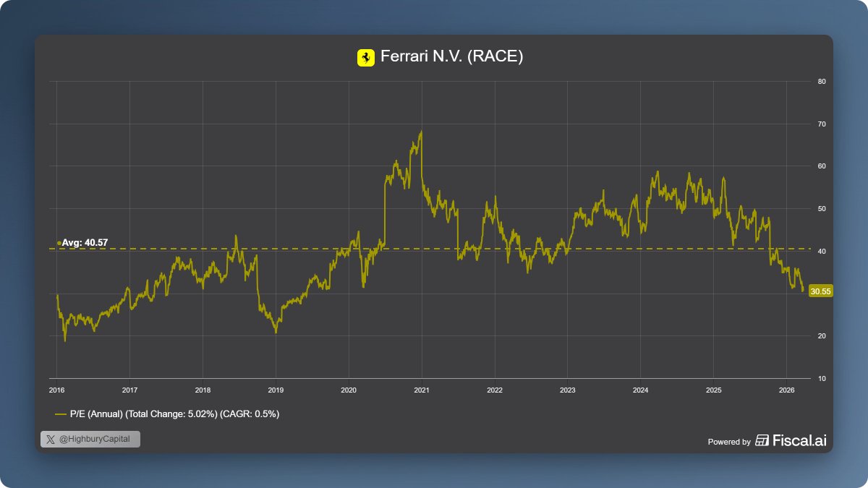
Task: Click the 2021 x-axis label
Action: pyautogui.click(x=421, y=390)
